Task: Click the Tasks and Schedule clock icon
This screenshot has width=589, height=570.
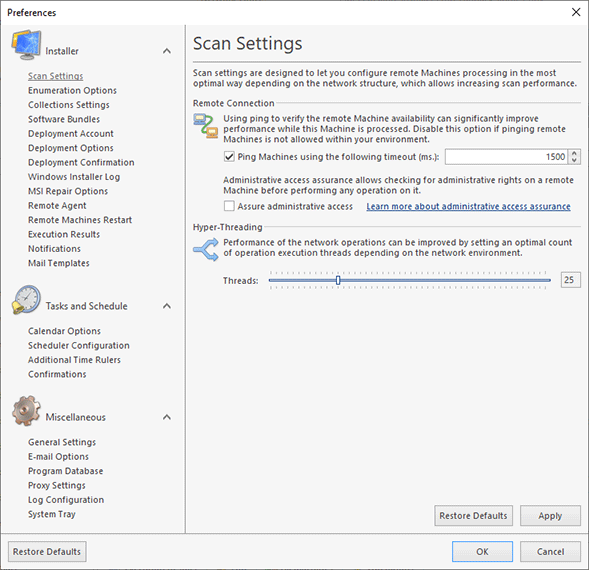Action: (26, 299)
